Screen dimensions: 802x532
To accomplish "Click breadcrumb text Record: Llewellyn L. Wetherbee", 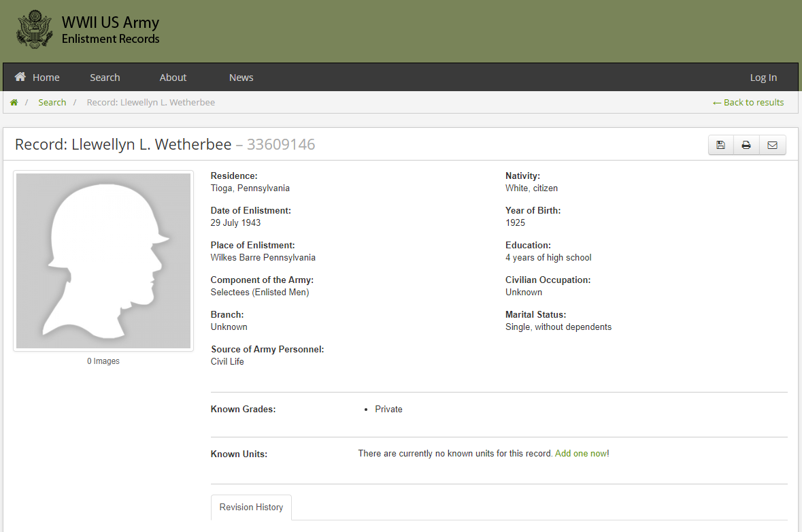I will click(151, 102).
